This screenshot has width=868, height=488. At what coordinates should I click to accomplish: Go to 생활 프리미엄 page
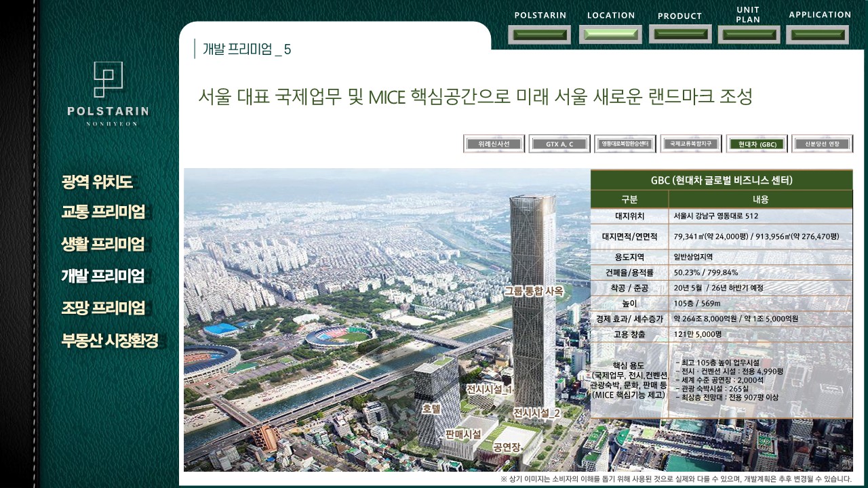(x=103, y=244)
